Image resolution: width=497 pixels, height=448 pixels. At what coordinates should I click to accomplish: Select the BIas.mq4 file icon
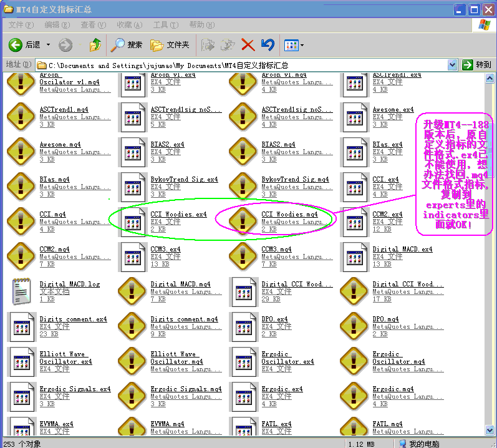(21, 186)
